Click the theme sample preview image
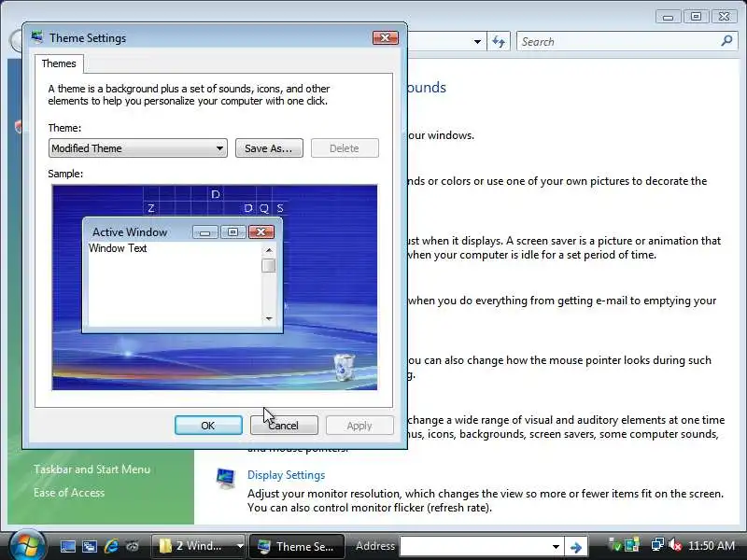 point(215,287)
